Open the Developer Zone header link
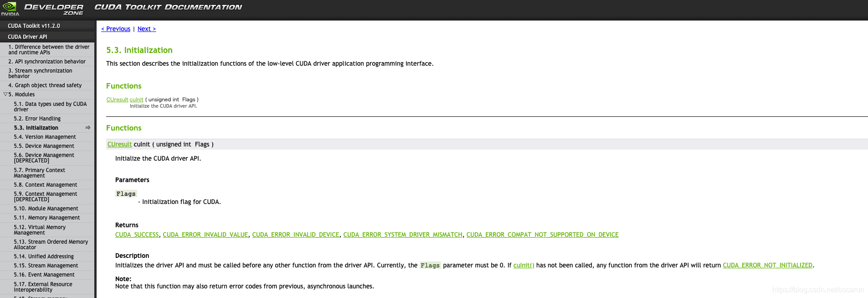868x298 pixels. 54,9
